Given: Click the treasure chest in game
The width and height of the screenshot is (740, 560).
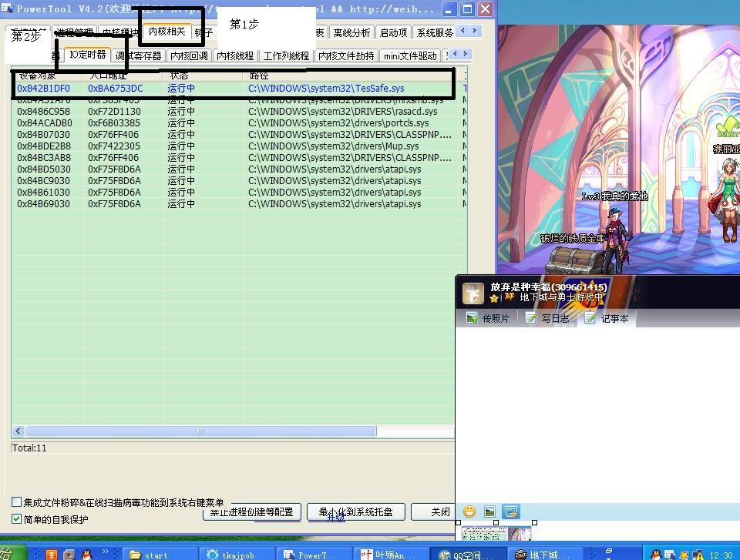Looking at the screenshot, I should click(575, 260).
